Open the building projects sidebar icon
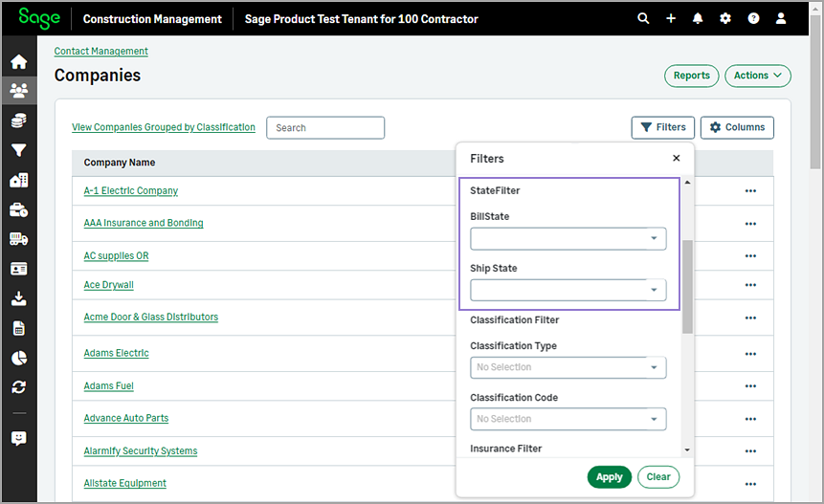The image size is (824, 504). click(19, 180)
